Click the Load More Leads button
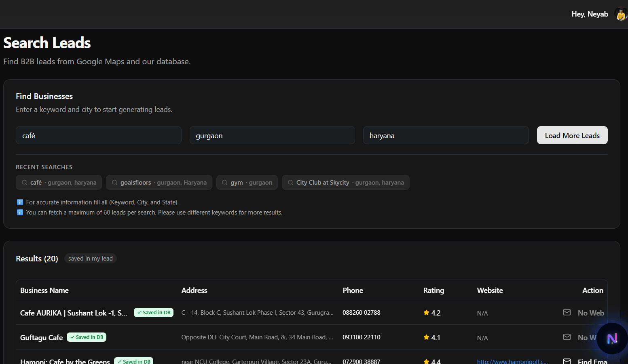Viewport: 628px width, 364px height. (x=572, y=135)
